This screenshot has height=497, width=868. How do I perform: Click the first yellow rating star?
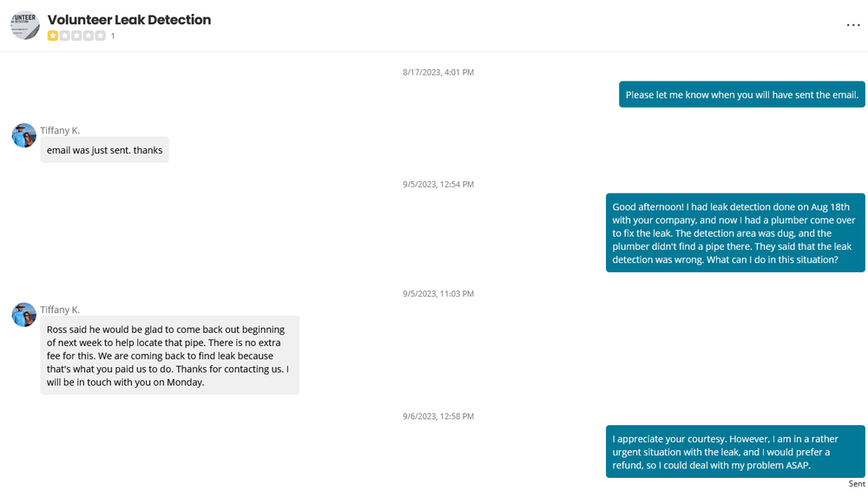tap(53, 36)
